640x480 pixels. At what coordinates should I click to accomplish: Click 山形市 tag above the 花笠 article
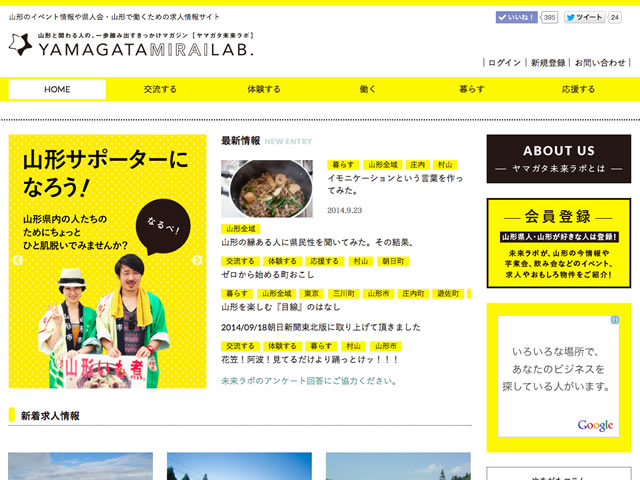click(386, 346)
